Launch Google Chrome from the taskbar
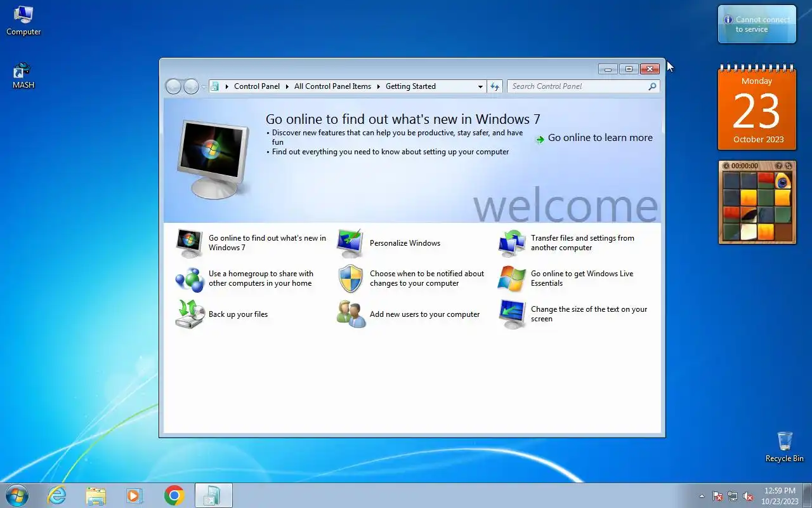 pyautogui.click(x=174, y=495)
